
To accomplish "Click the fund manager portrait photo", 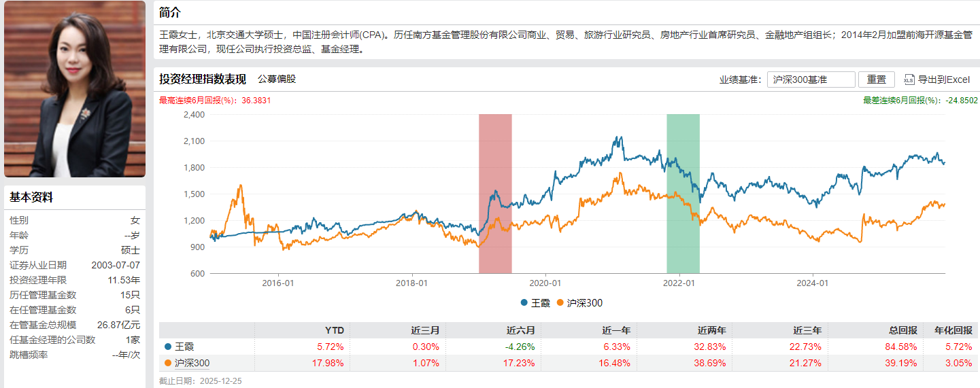I will pos(75,89).
